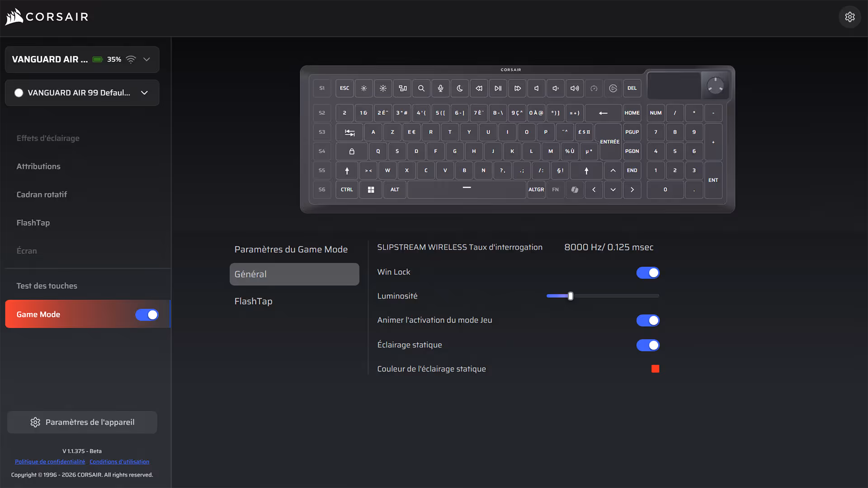868x488 pixels.
Task: Click the backspace arrow key
Action: pos(603,113)
